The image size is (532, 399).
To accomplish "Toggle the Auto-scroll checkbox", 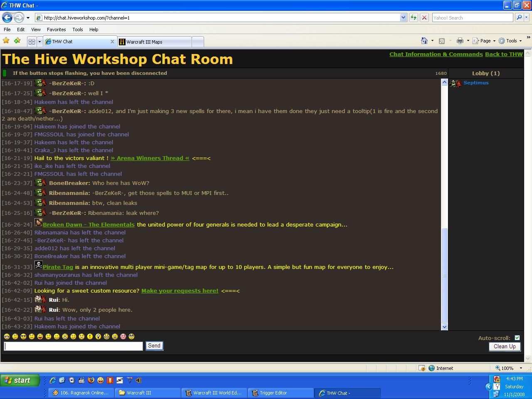I will coord(517,338).
